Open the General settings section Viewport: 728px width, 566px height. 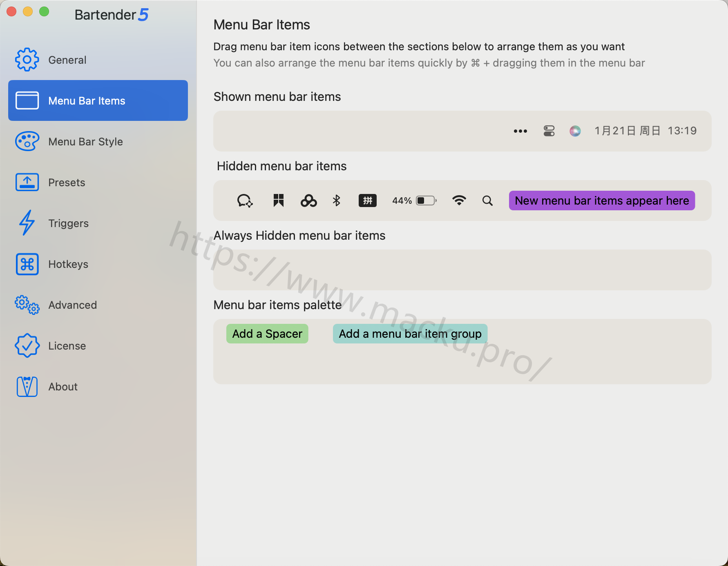[98, 60]
